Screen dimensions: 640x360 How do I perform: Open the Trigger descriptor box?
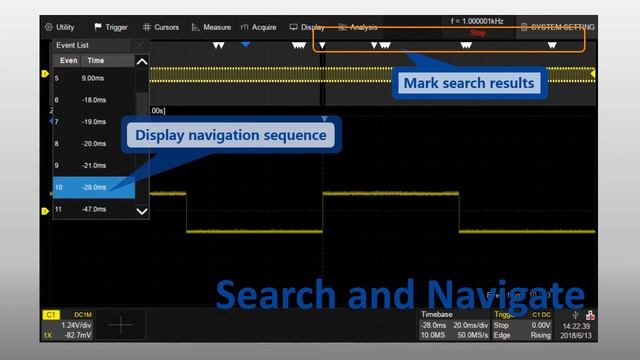point(522,325)
